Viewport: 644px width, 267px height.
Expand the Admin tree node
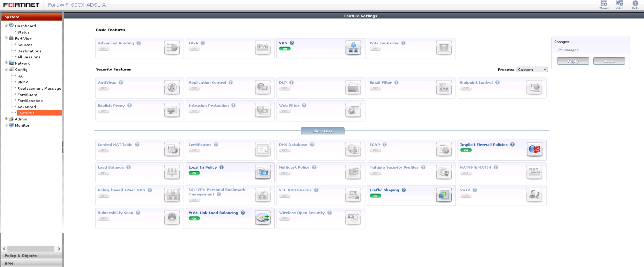6,119
